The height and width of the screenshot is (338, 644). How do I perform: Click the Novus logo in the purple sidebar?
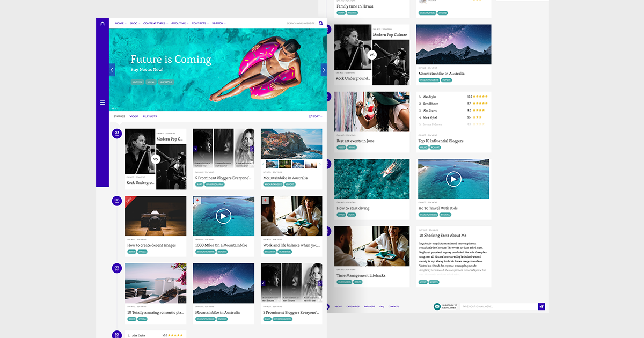pos(103,24)
